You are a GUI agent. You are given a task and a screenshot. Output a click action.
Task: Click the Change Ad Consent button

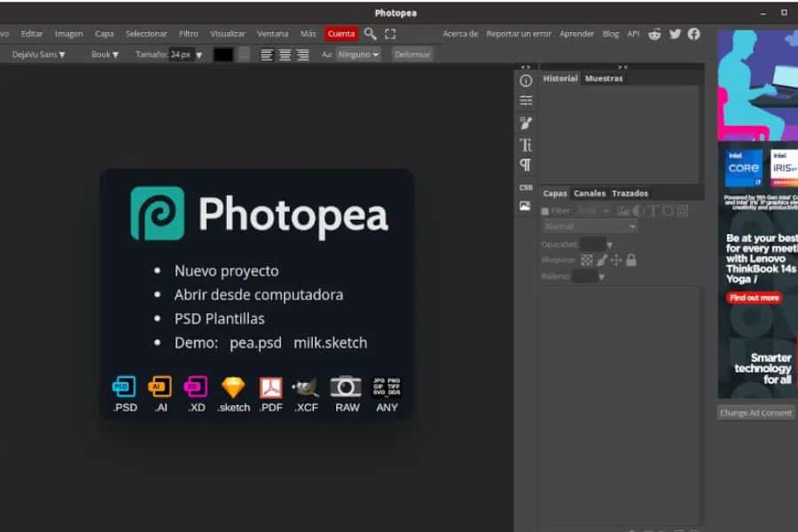point(755,413)
